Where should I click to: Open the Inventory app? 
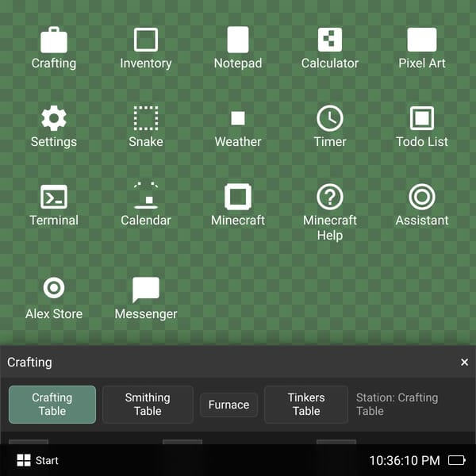click(x=146, y=40)
